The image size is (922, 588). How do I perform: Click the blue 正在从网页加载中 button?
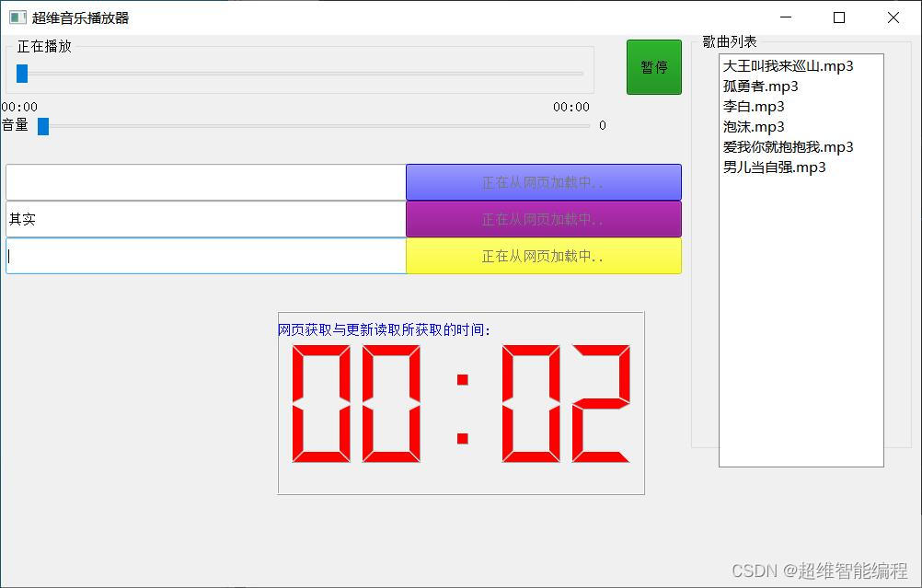tap(543, 182)
